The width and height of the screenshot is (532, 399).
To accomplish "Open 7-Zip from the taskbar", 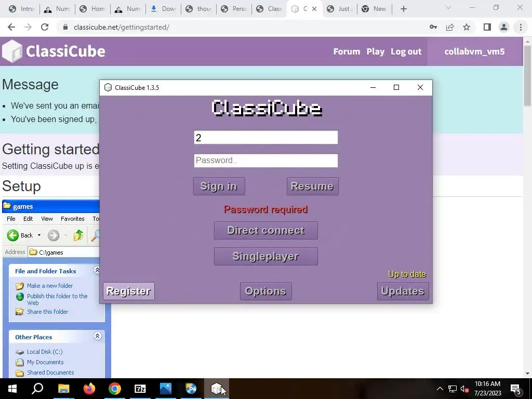I will pos(140,389).
